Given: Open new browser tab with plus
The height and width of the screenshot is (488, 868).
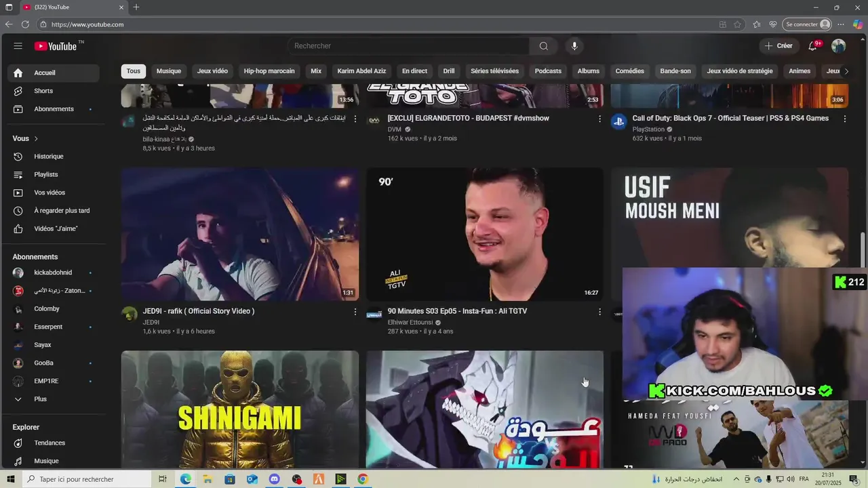Looking at the screenshot, I should [x=136, y=7].
